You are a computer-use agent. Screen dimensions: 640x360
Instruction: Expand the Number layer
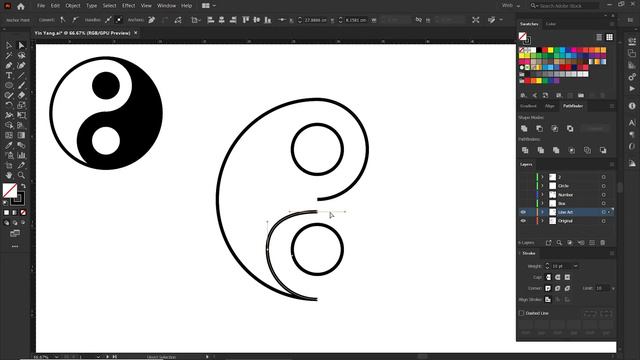542,195
